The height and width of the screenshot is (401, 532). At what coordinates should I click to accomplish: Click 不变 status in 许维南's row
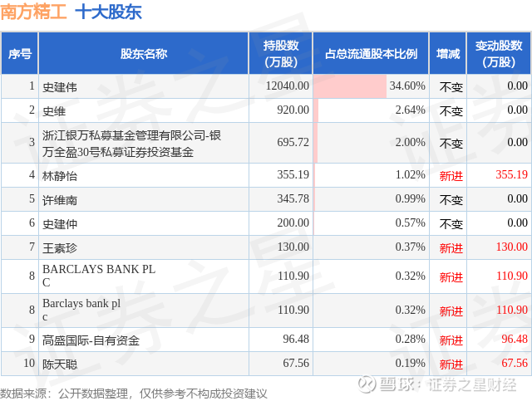(x=451, y=200)
